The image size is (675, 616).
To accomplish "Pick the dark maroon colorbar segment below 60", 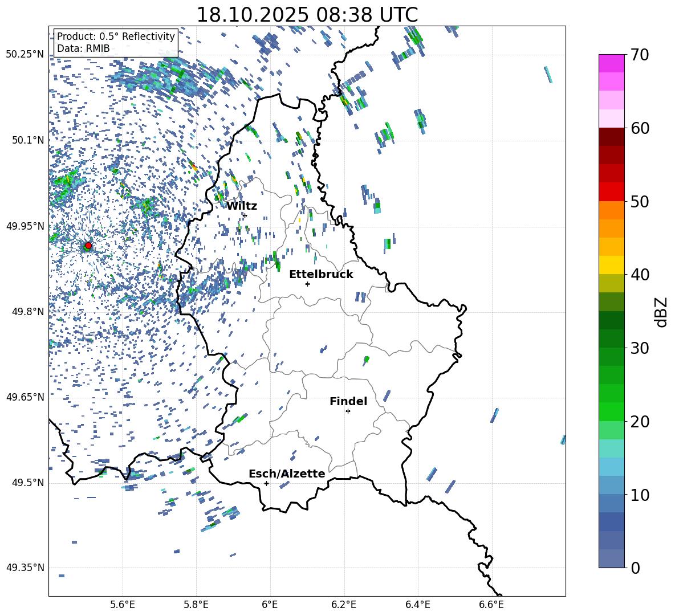I will (612, 137).
